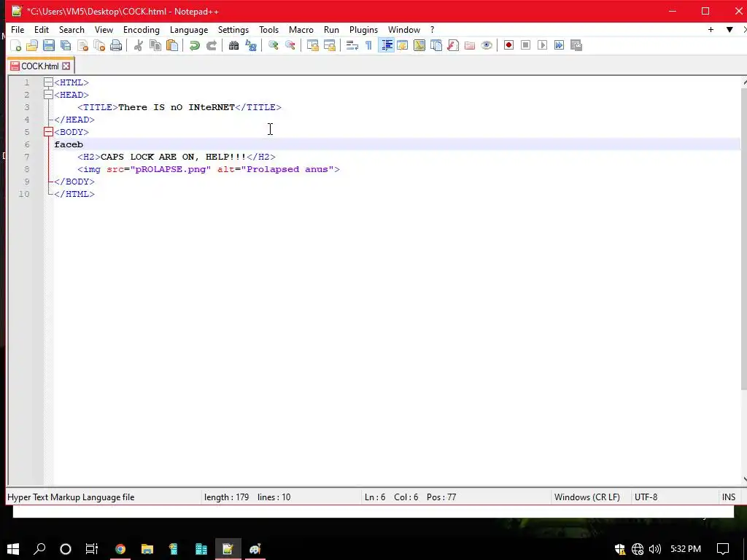Image resolution: width=747 pixels, height=560 pixels.
Task: Click the Stop Recording macro button
Action: coord(525,45)
